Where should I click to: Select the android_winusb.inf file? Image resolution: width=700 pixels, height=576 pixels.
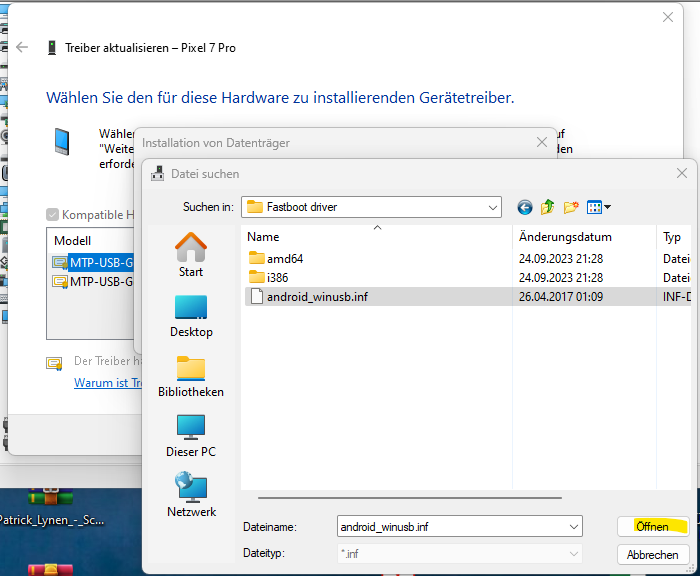click(x=317, y=297)
